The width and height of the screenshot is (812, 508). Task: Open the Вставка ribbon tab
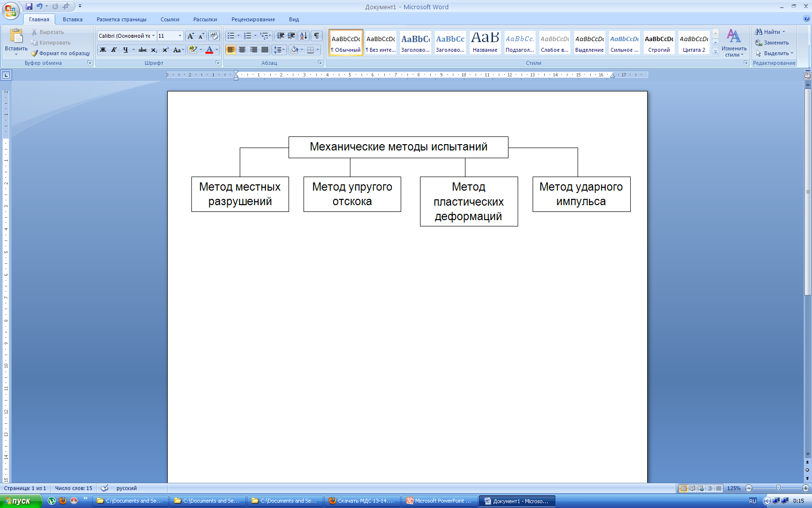point(72,19)
